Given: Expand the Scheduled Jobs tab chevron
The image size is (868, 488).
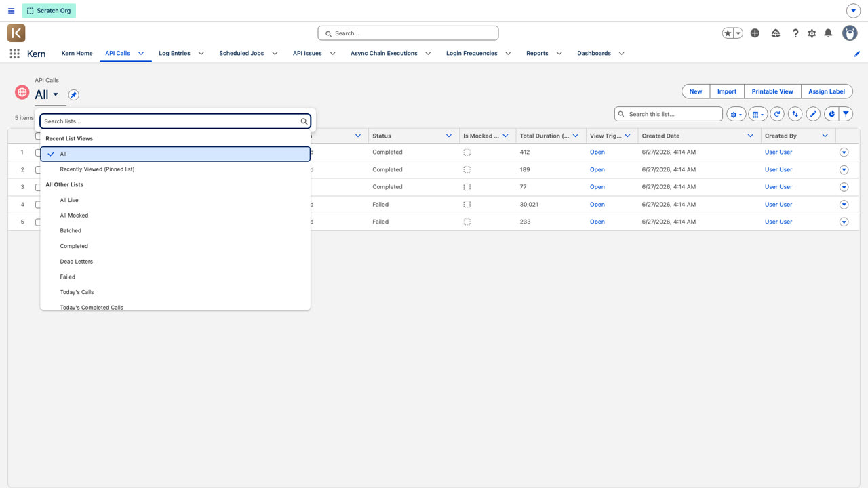Looking at the screenshot, I should click(x=275, y=54).
